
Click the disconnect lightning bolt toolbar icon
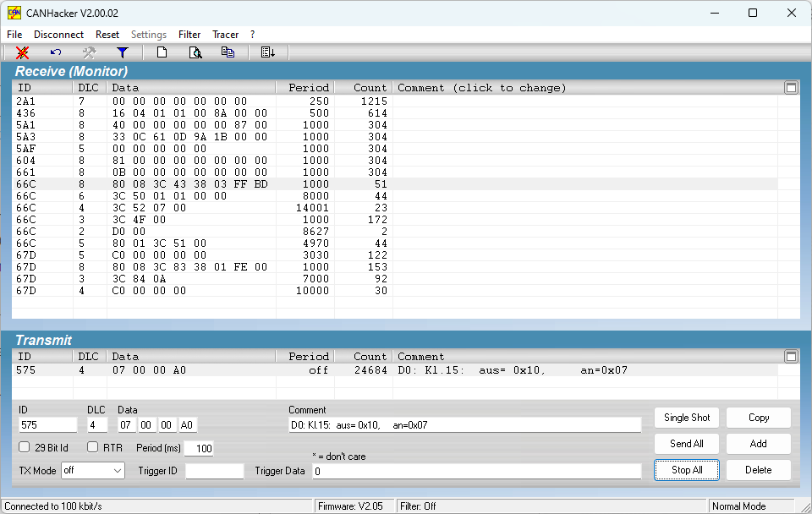pos(22,52)
